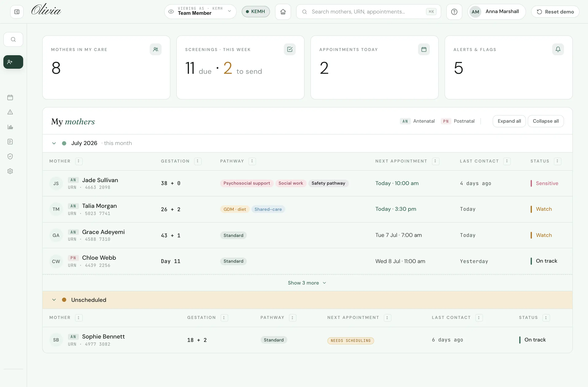
Task: Open Jade Sullivan's record
Action: [x=307, y=184]
